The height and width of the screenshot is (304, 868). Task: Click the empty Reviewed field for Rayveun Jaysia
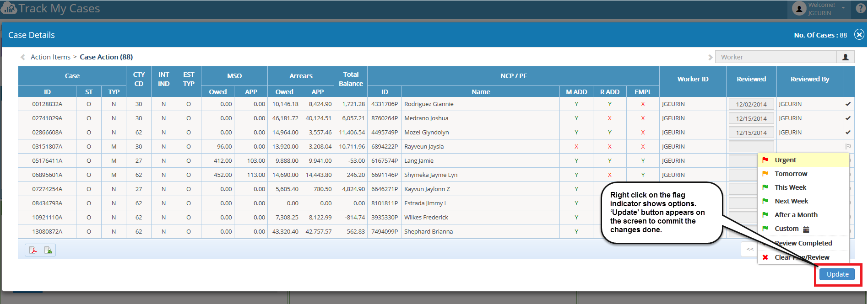point(751,147)
